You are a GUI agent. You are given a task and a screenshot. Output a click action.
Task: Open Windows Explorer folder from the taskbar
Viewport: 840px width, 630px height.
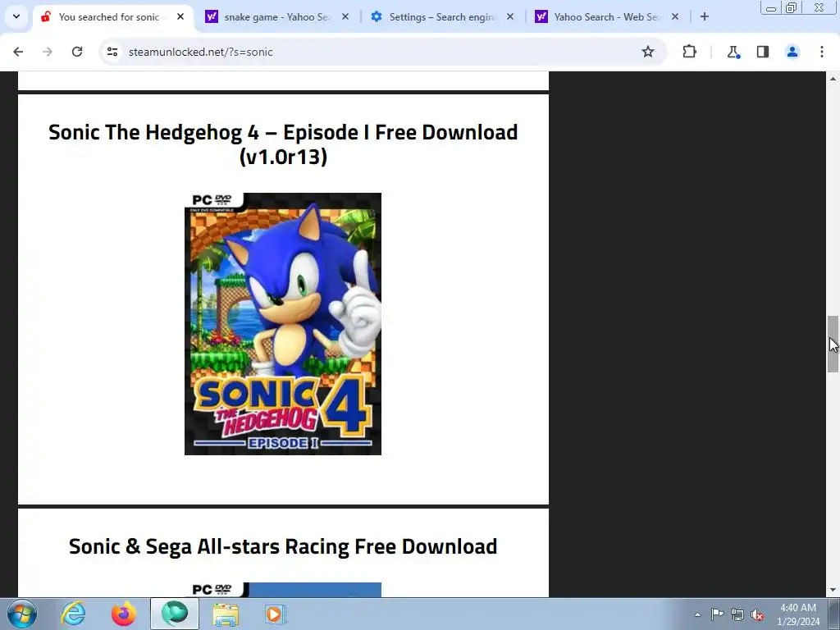click(x=226, y=614)
